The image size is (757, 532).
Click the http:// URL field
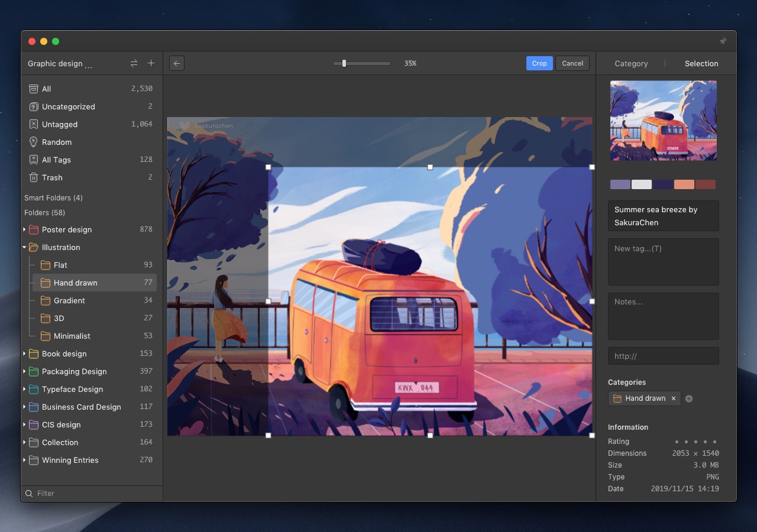(664, 356)
